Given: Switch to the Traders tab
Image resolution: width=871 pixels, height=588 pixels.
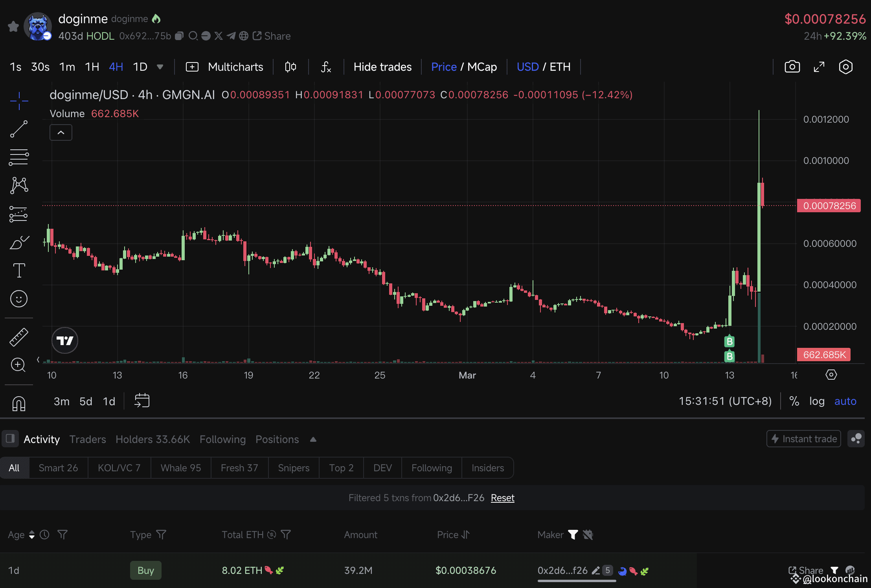Looking at the screenshot, I should click(x=88, y=439).
